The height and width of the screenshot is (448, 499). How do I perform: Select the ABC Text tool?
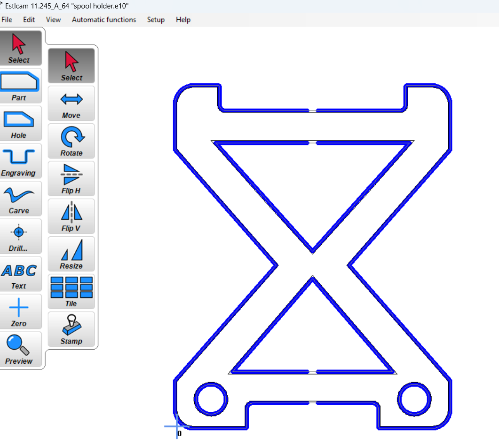tap(19, 274)
